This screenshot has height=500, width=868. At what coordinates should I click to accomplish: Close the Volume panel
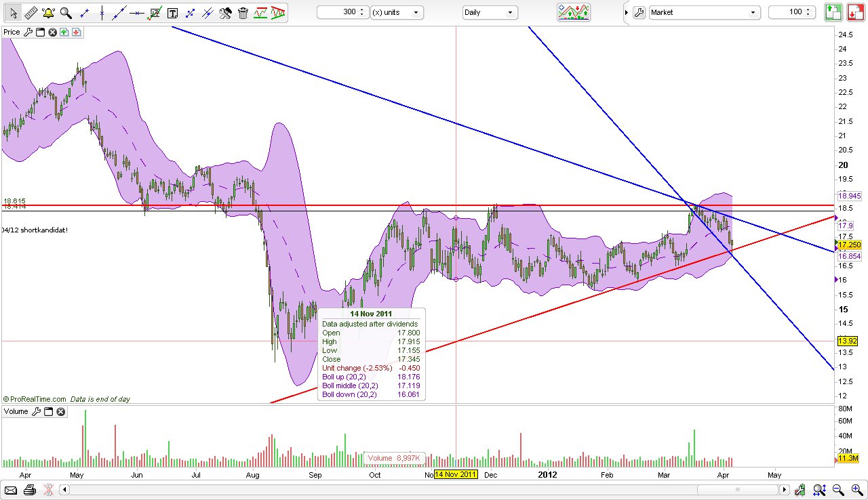60,411
